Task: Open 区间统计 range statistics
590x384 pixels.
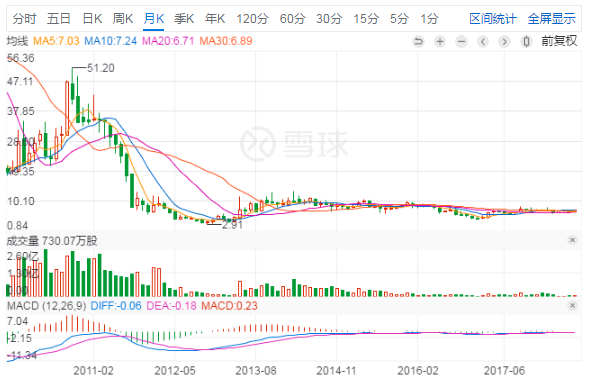Action: [493, 18]
